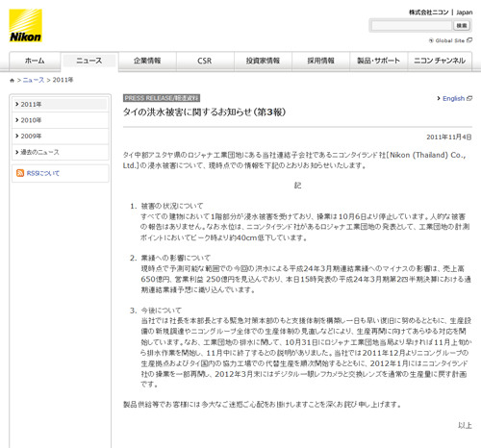Viewport: 481px width, 448px height.
Task: Select 過去のニュース in the sidebar
Action: (x=61, y=152)
